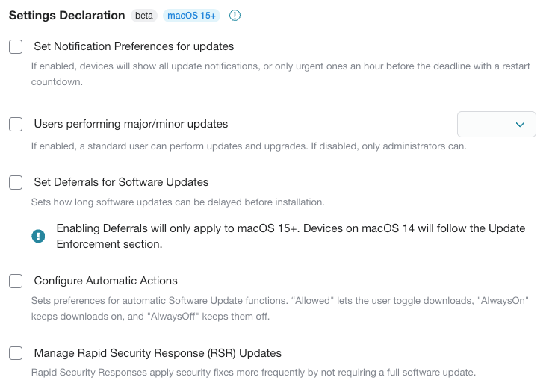
Task: Toggle the Configure Automatic Actions checkbox
Action: pos(16,281)
